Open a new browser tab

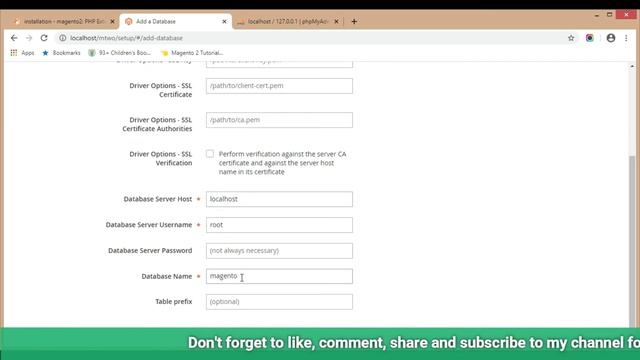[x=354, y=21]
